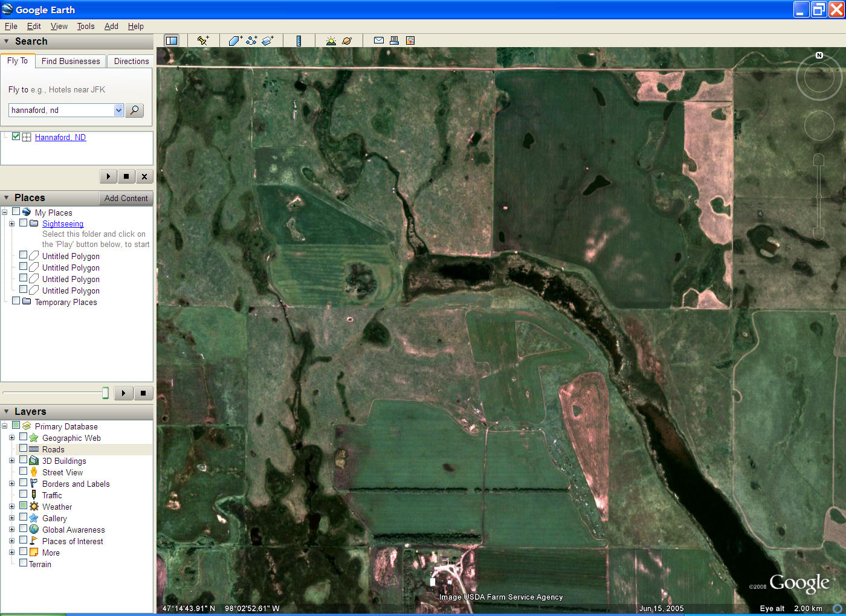Open the Tools menu
Image resolution: width=846 pixels, height=616 pixels.
point(86,26)
